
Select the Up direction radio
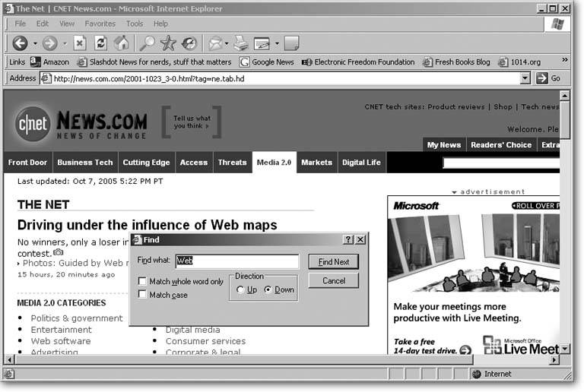click(240, 289)
